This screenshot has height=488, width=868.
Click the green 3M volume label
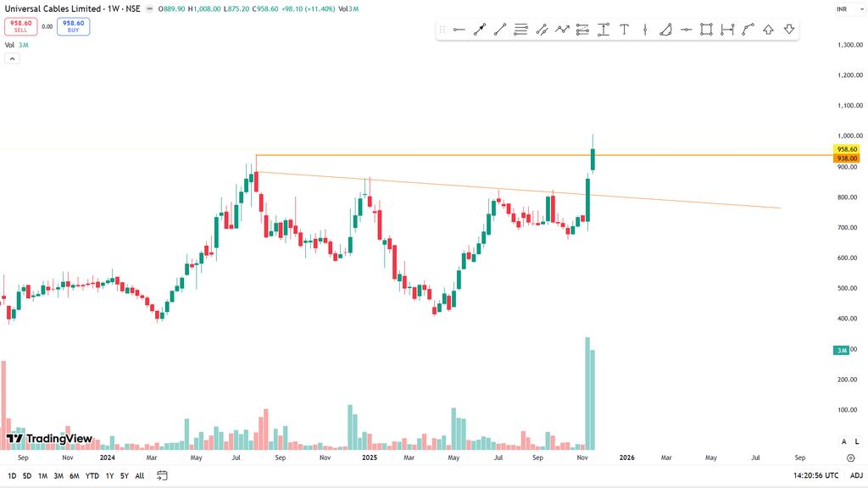842,350
